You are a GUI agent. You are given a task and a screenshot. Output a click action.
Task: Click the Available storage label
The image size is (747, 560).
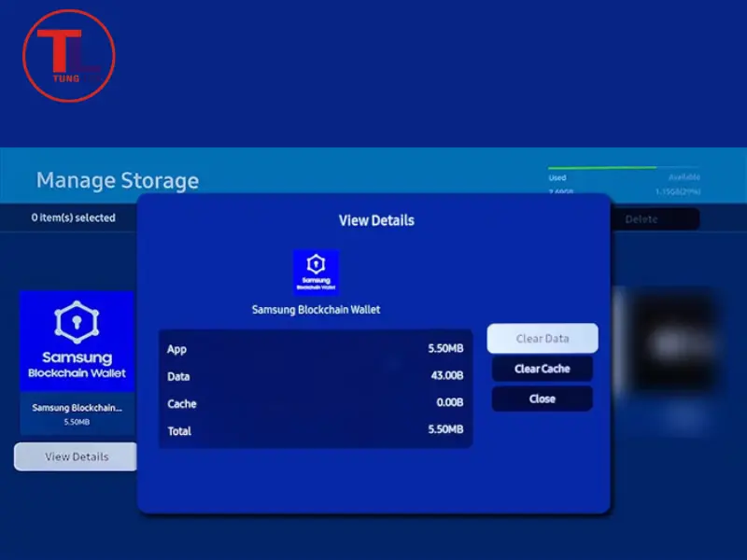coord(684,177)
